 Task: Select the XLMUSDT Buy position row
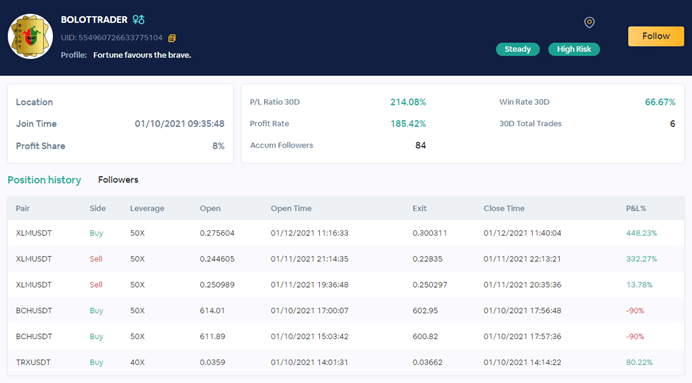click(346, 233)
